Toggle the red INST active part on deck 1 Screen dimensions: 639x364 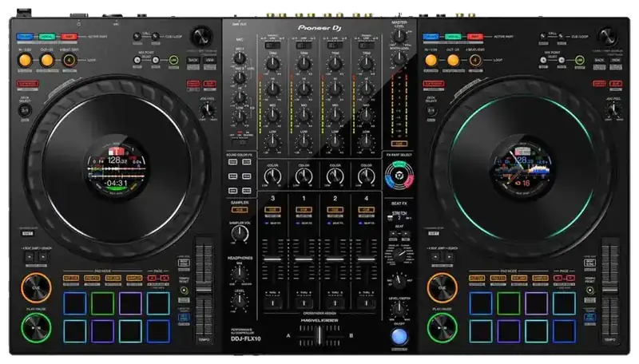pyautogui.click(x=69, y=37)
